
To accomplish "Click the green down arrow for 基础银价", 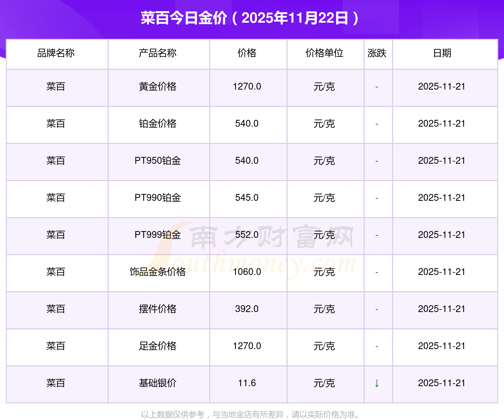I will click(x=377, y=383).
